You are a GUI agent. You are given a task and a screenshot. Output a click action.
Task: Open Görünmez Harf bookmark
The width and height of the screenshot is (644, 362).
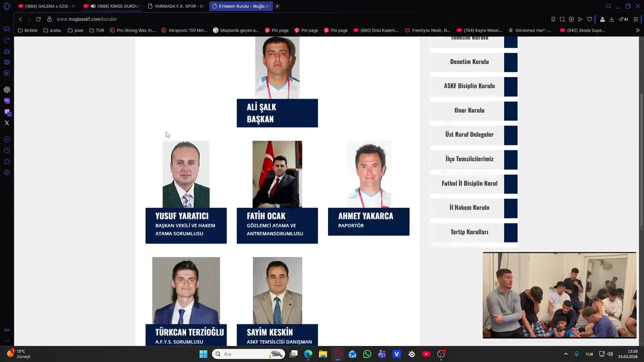530,30
